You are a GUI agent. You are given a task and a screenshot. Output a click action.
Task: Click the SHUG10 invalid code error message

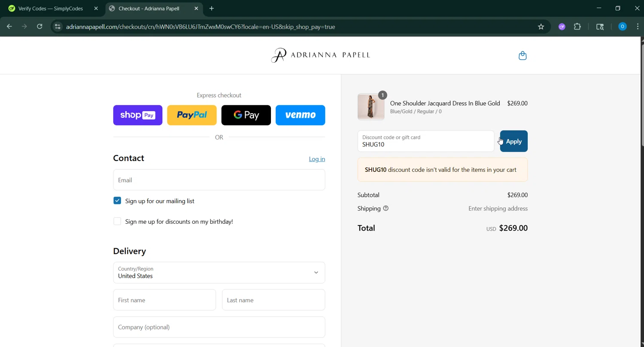pos(443,170)
